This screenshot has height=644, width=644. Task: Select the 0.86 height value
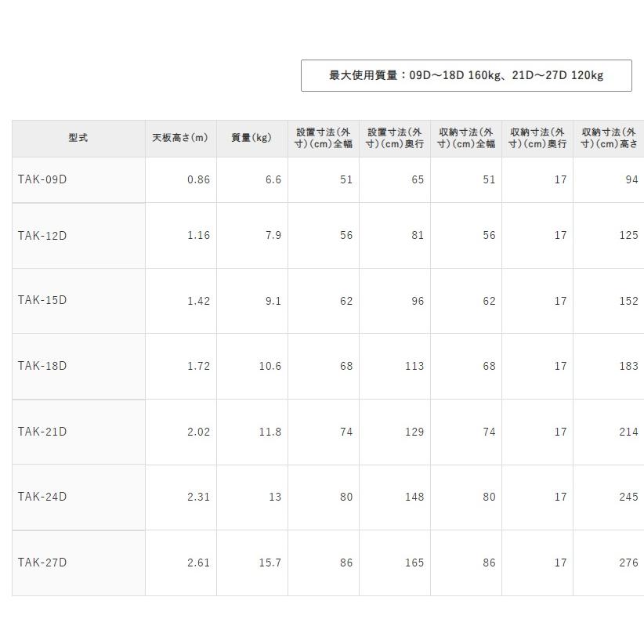click(x=197, y=179)
